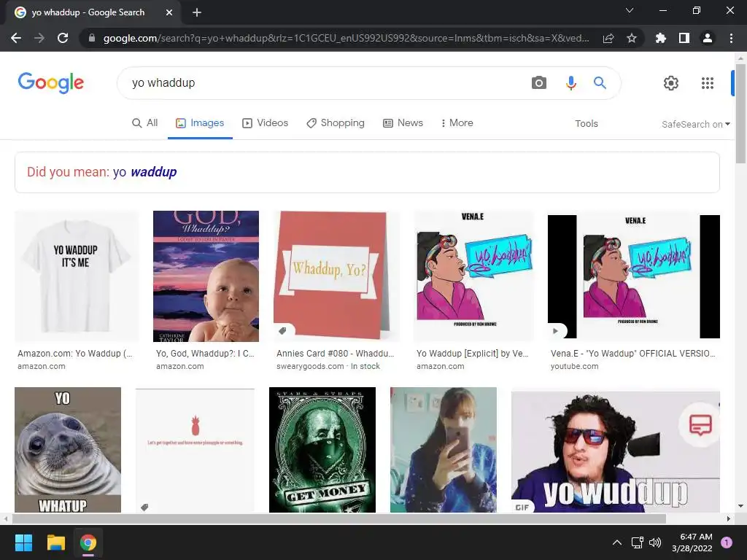Click the Chrome icon in the taskbar

[88, 542]
